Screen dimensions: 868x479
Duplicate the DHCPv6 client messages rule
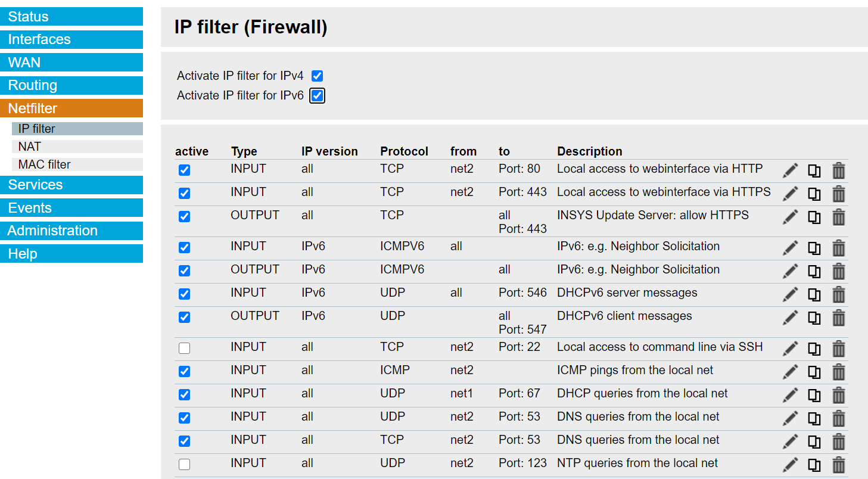tap(814, 318)
